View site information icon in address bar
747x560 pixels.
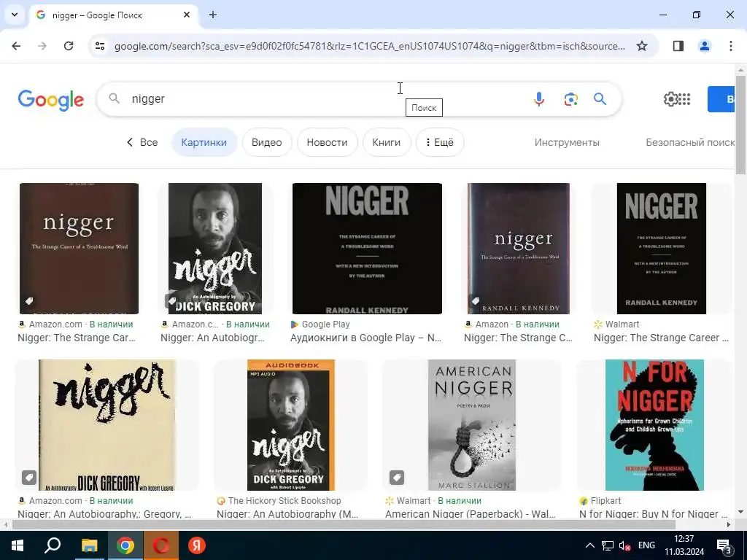100,46
